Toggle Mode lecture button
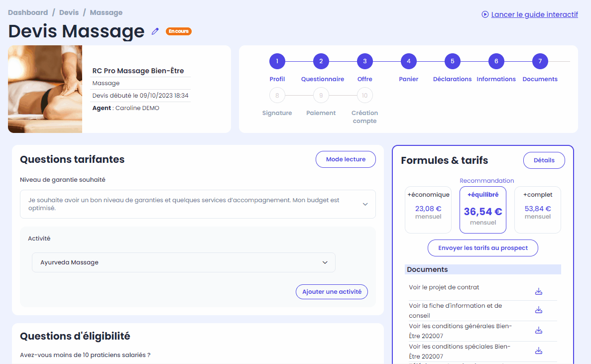591x364 pixels. coord(346,159)
